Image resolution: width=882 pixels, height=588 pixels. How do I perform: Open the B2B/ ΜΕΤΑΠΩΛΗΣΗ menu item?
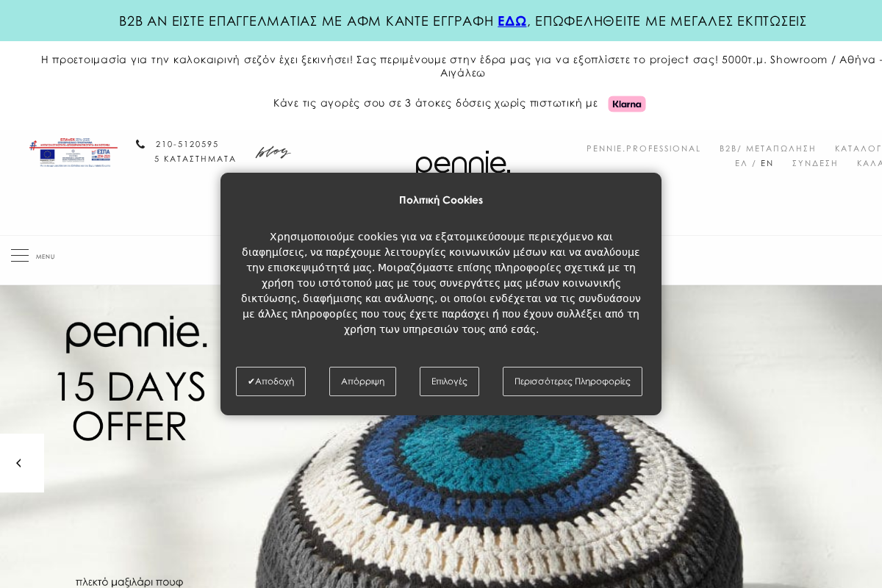point(767,148)
